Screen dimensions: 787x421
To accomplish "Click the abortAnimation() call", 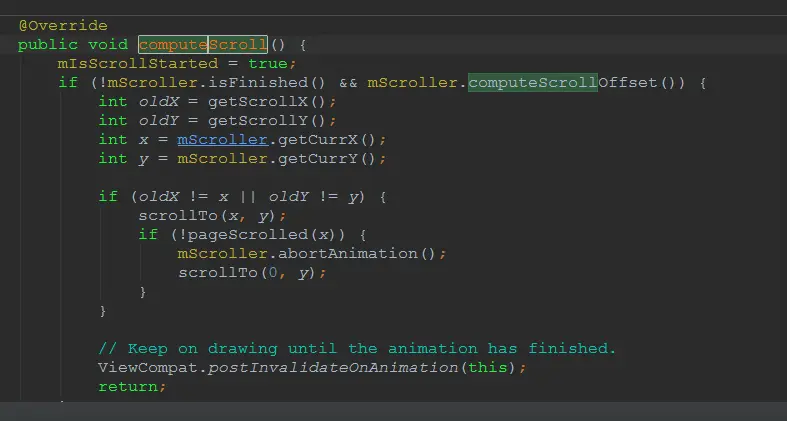I will pos(356,253).
